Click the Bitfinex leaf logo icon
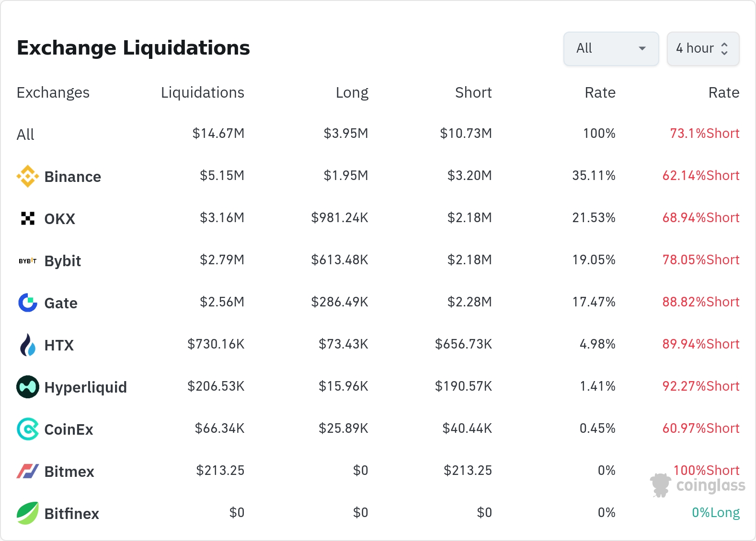The image size is (756, 541). pyautogui.click(x=28, y=513)
